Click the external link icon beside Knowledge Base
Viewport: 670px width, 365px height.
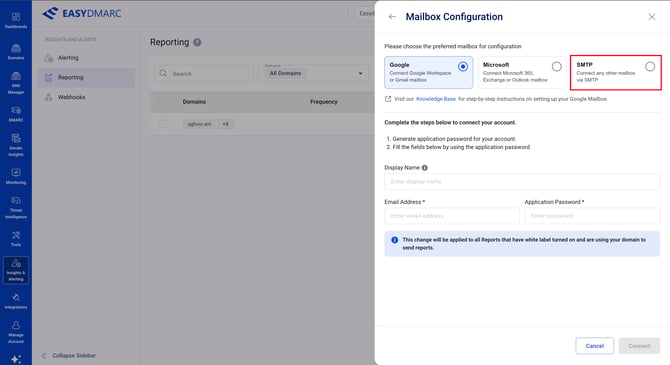click(388, 99)
